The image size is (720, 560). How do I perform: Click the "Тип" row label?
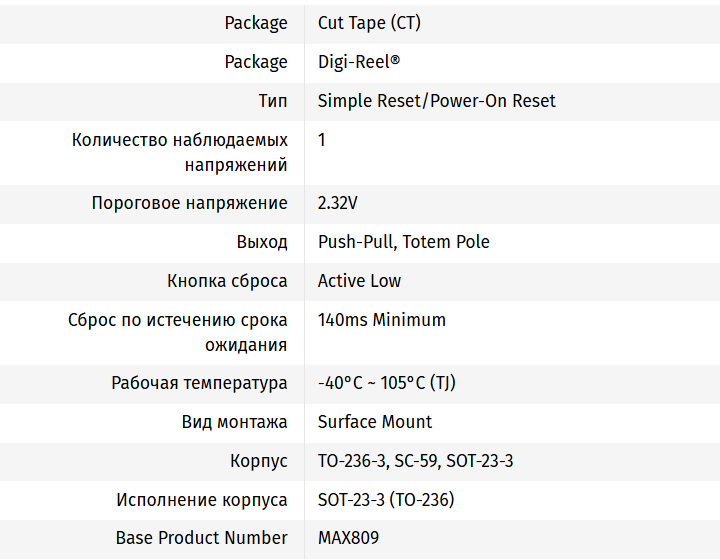(x=272, y=101)
